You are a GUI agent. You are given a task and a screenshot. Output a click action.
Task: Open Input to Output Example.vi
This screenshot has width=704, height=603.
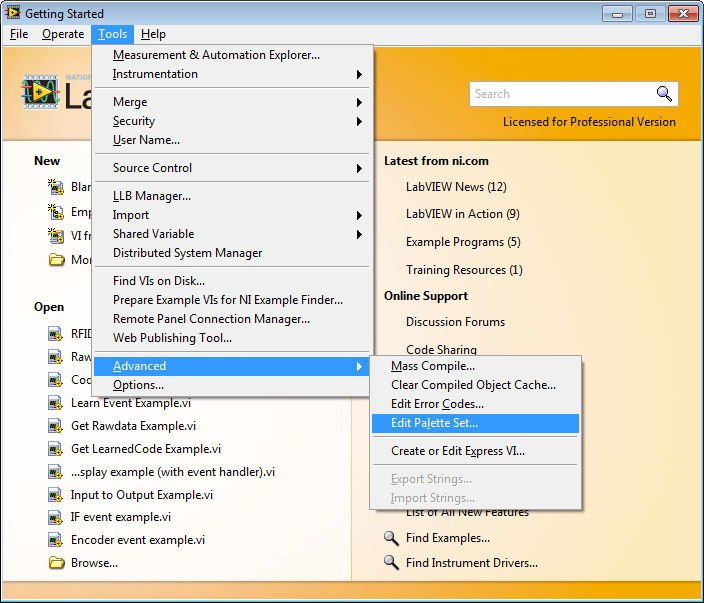click(x=142, y=495)
